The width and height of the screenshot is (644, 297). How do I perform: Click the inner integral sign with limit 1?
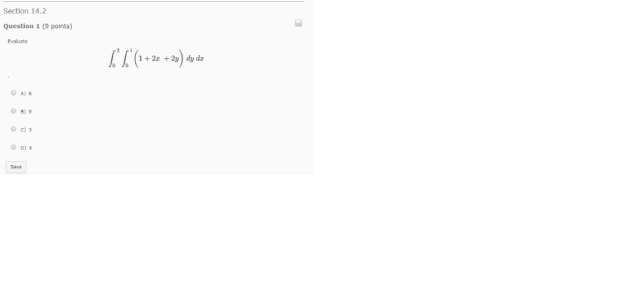click(126, 58)
